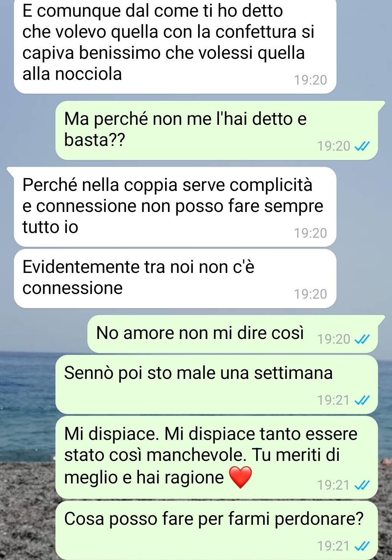Viewport: 392px width, 560px height.
Task: Tap 19:20 timestamp on 'alla nocciola' message
Action: (311, 80)
